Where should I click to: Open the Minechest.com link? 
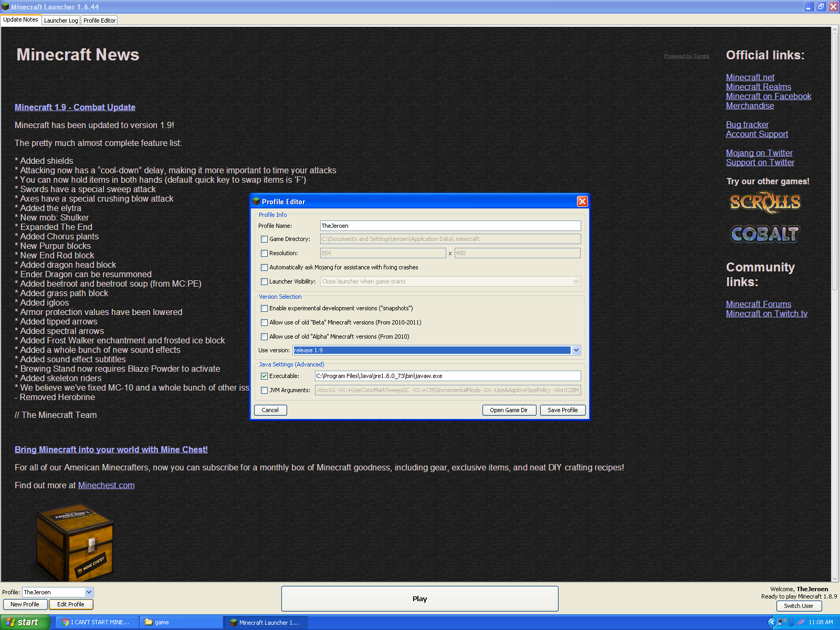coord(107,485)
